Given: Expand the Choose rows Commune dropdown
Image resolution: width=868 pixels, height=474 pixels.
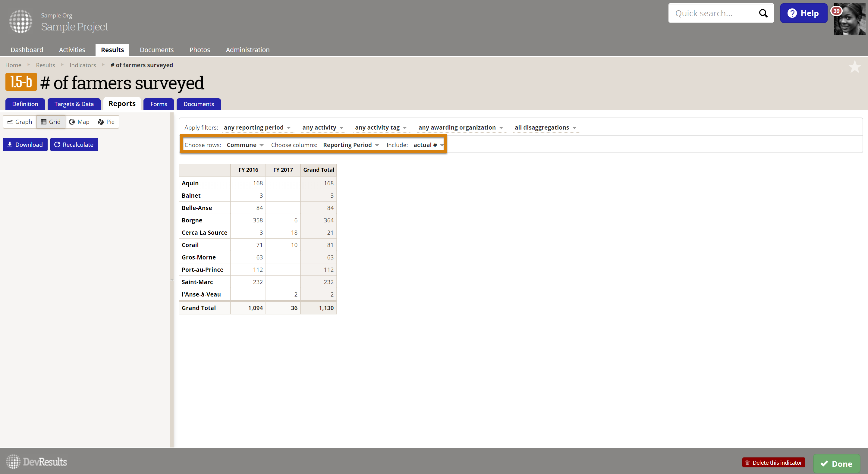Looking at the screenshot, I should pyautogui.click(x=245, y=145).
